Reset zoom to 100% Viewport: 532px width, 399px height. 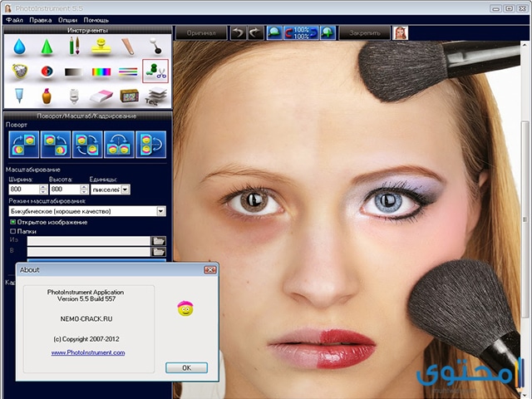[301, 33]
